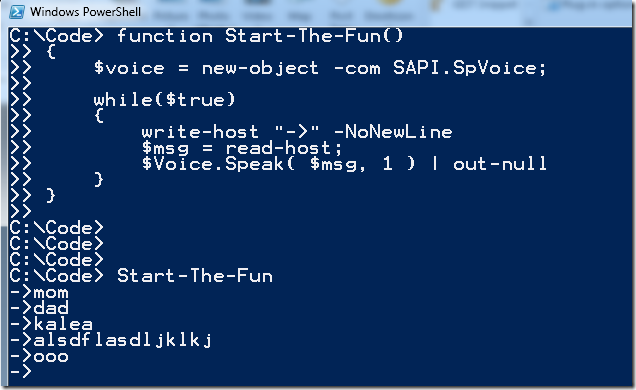Click the 'mom' input line
The width and height of the screenshot is (636, 390).
[x=39, y=292]
